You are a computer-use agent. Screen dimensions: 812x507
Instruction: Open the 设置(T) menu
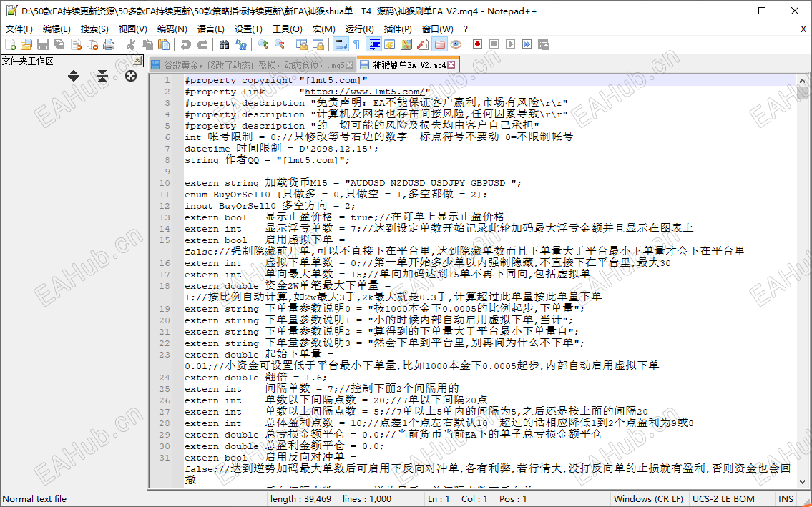(248, 29)
